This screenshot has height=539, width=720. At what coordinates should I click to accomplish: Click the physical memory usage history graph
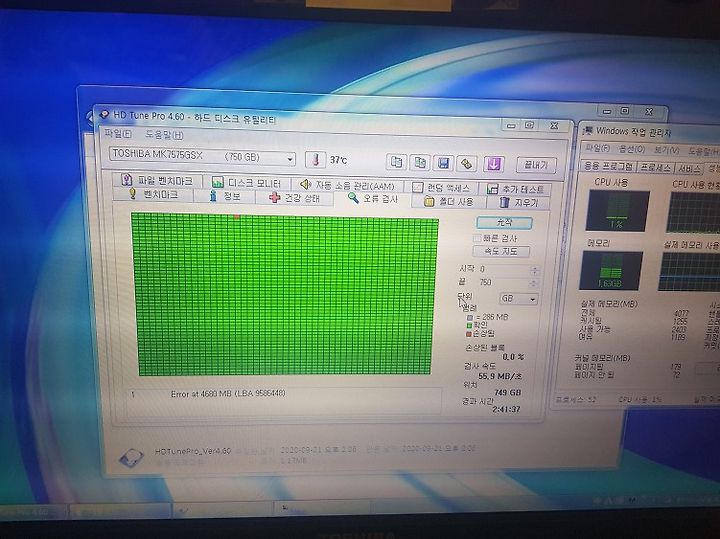(690, 272)
